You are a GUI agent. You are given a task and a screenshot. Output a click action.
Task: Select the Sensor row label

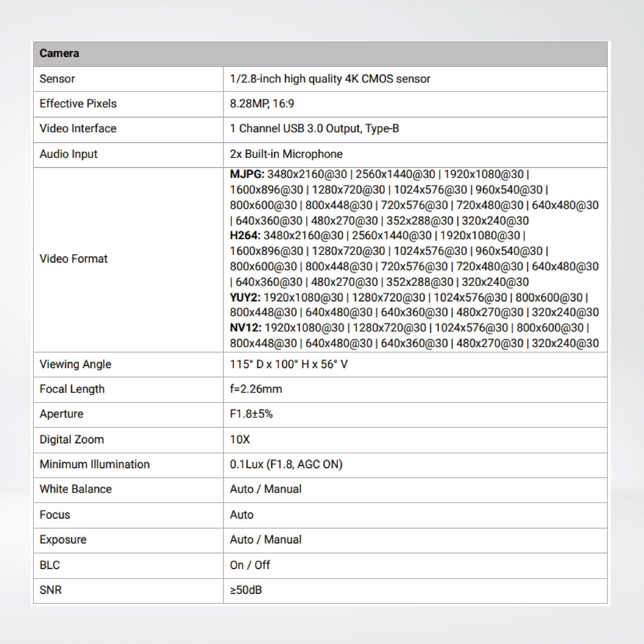pyautogui.click(x=57, y=79)
